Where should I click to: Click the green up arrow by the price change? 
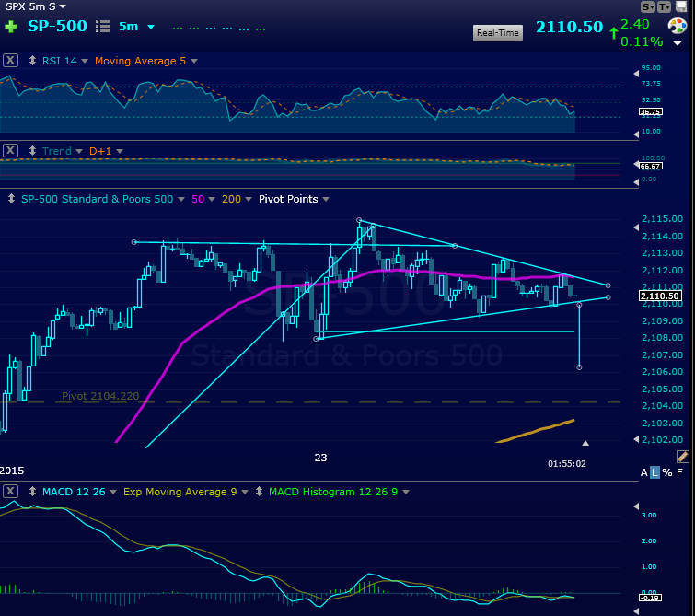(614, 33)
